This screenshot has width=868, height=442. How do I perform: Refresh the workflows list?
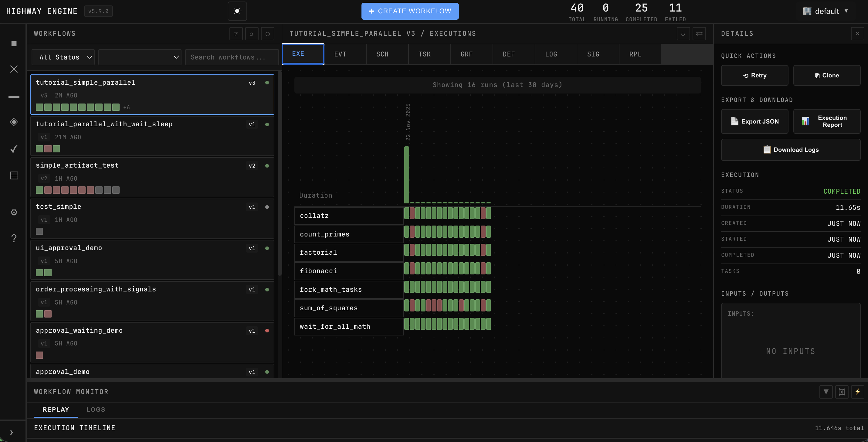pos(252,34)
